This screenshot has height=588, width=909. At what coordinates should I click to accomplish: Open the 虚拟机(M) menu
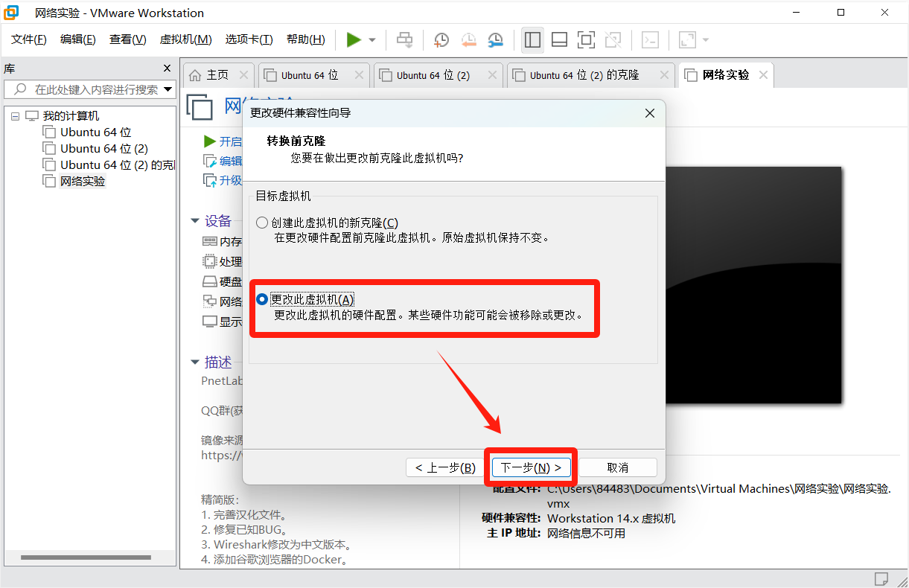185,39
